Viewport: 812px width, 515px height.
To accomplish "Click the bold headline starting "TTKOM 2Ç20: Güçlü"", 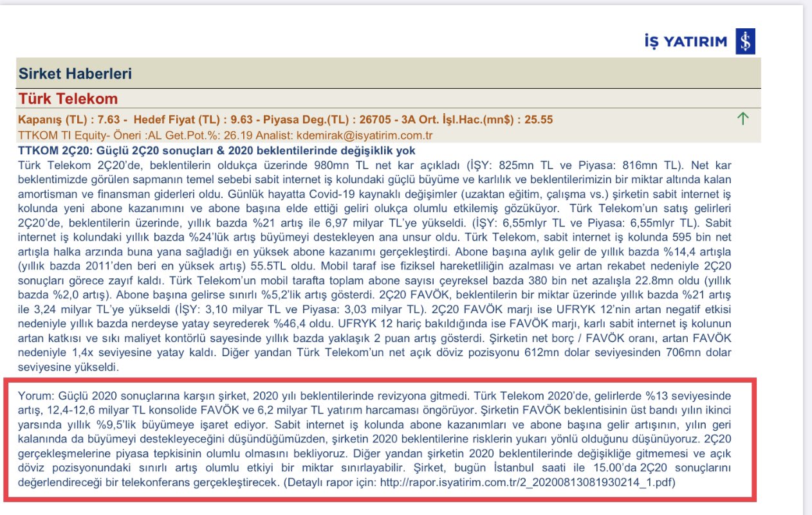I will point(217,150).
